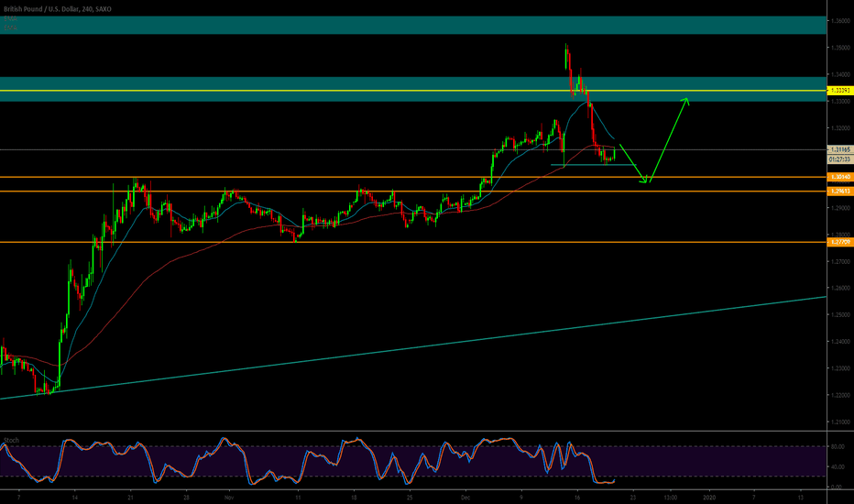
Task: Click the green upward projection arrow tip
Action: point(685,98)
